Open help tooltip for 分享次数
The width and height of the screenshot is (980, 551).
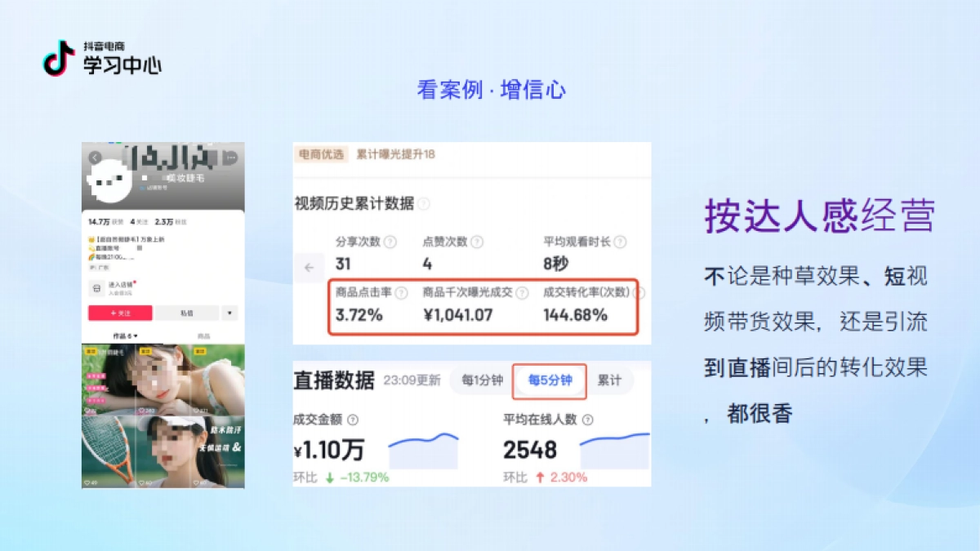coord(390,242)
